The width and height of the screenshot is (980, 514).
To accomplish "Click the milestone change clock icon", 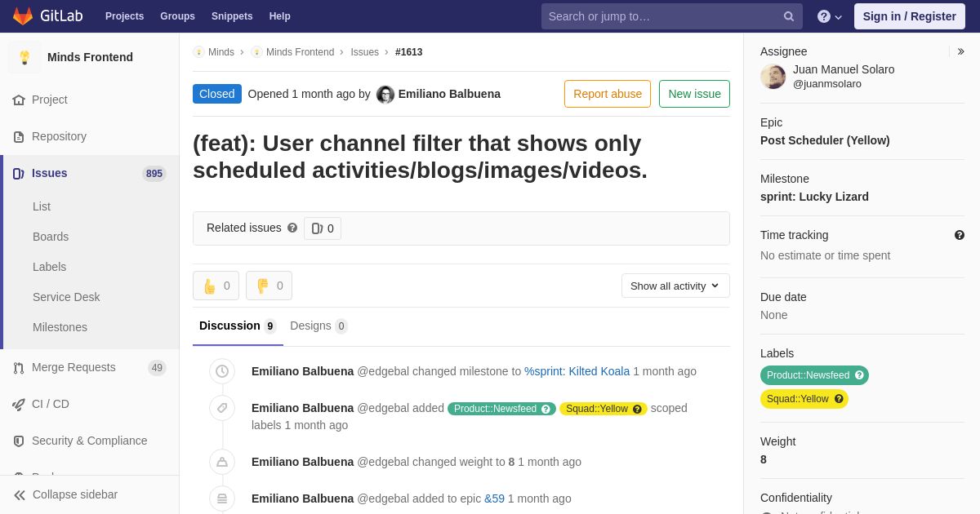I will click(x=222, y=371).
